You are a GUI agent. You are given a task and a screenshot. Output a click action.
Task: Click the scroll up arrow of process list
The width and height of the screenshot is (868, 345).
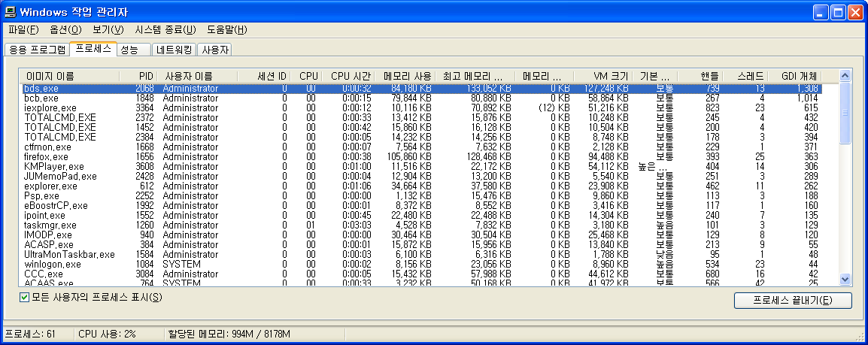(x=845, y=75)
